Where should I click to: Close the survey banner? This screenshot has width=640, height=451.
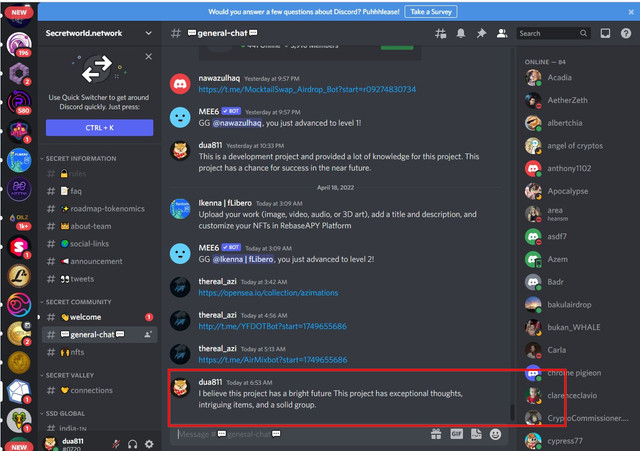631,12
